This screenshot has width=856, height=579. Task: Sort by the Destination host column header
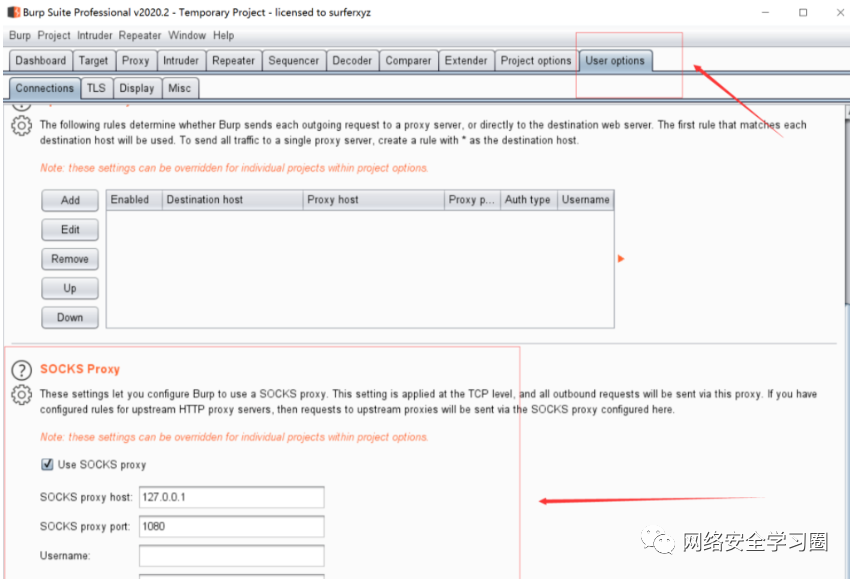pos(233,200)
